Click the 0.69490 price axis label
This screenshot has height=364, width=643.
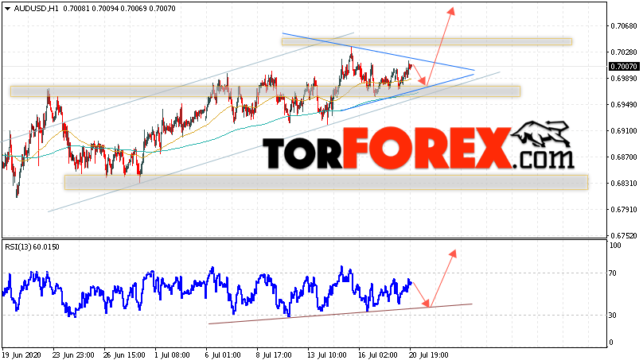coord(624,105)
